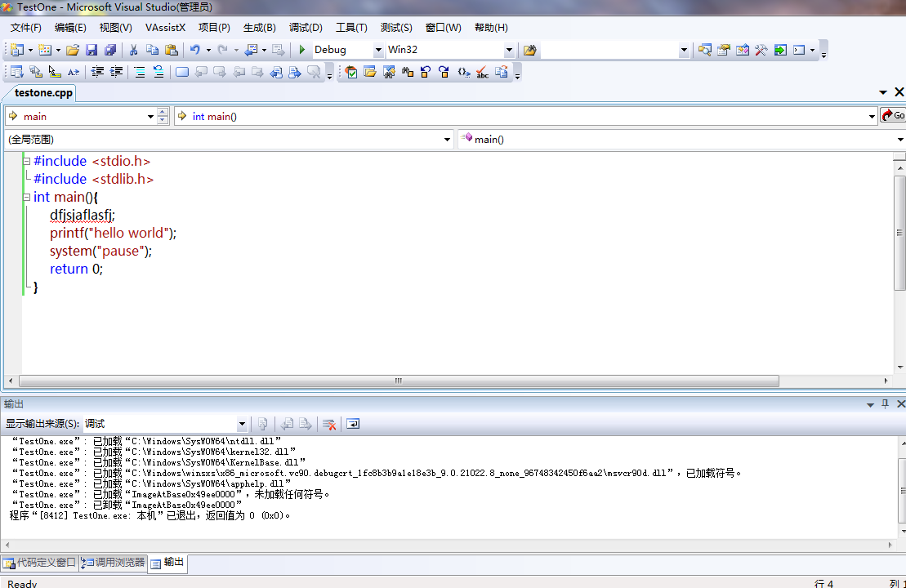Click the Navigate Backward icon
Screen dimensions: 906x588
(251, 50)
